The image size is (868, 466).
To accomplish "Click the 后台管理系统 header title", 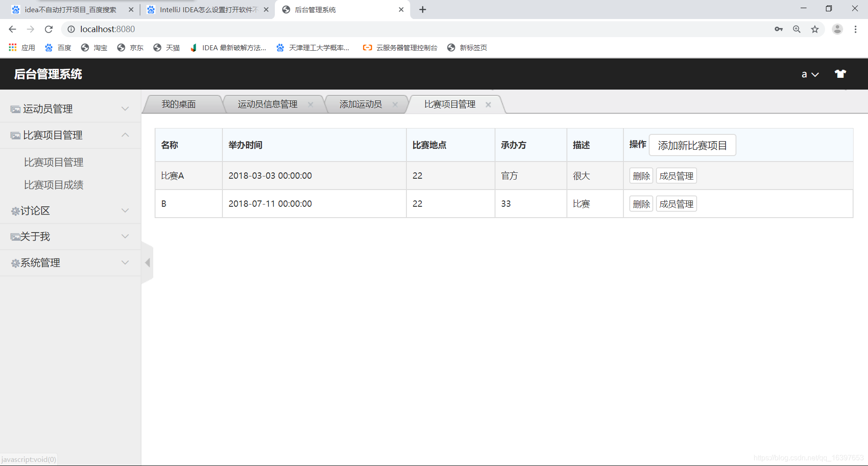I will click(x=48, y=74).
